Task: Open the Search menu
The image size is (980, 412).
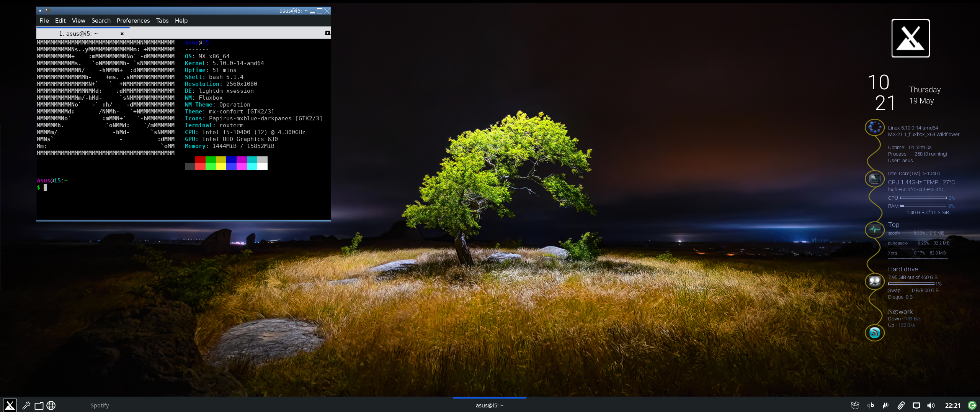Action: tap(101, 21)
